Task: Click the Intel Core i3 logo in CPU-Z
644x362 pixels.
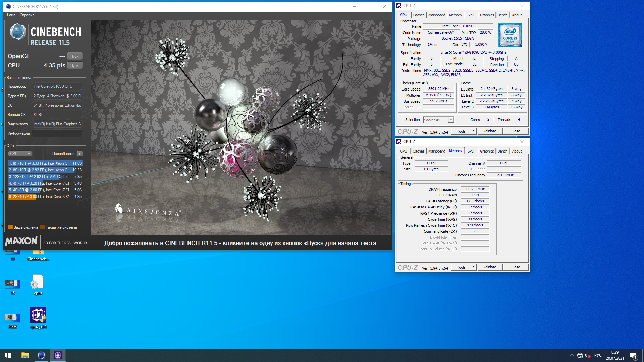Action: coord(510,35)
